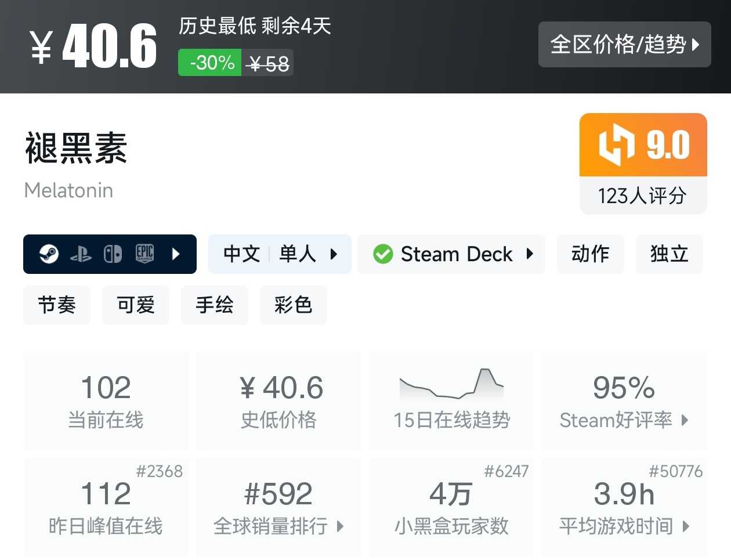Click the PlayStation platform icon
The height and width of the screenshot is (560, 731).
click(x=81, y=254)
